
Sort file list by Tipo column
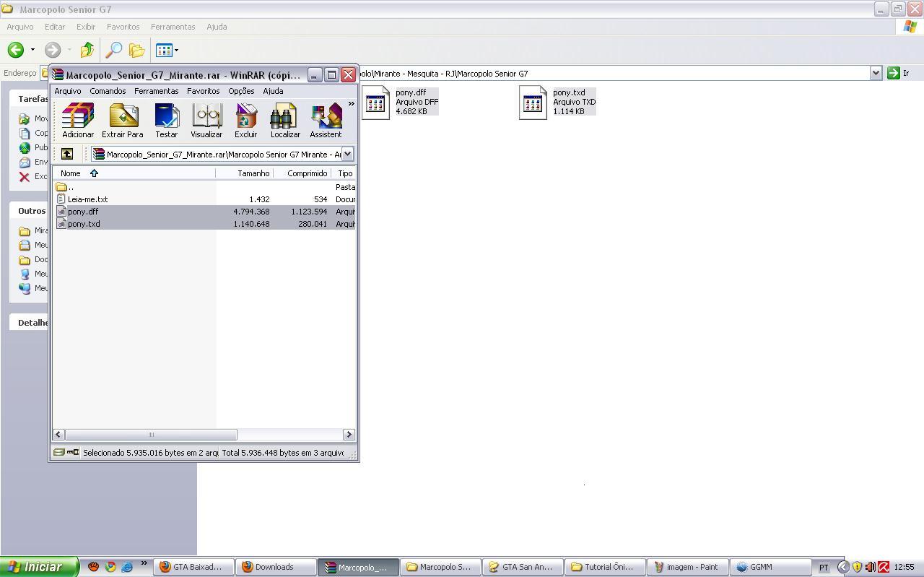click(x=344, y=173)
